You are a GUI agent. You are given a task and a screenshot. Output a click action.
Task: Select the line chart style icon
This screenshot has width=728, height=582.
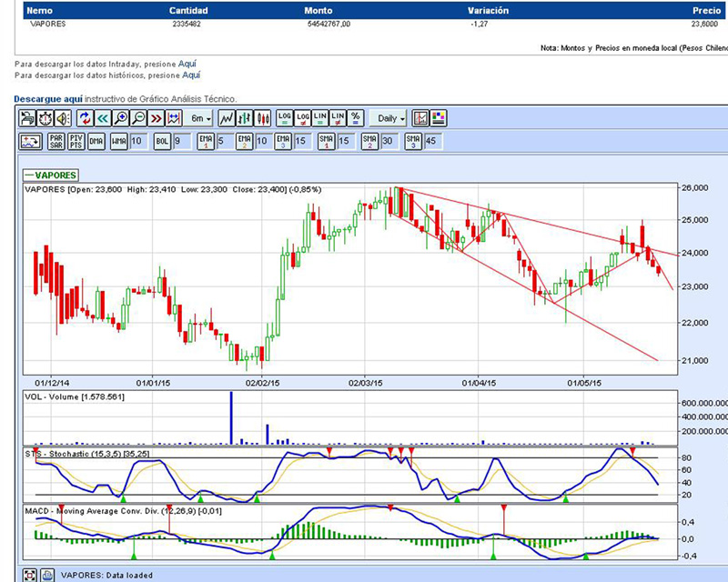tap(227, 118)
